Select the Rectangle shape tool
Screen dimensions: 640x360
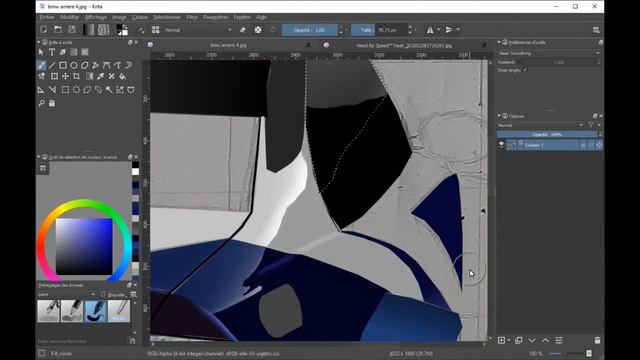tap(63, 65)
